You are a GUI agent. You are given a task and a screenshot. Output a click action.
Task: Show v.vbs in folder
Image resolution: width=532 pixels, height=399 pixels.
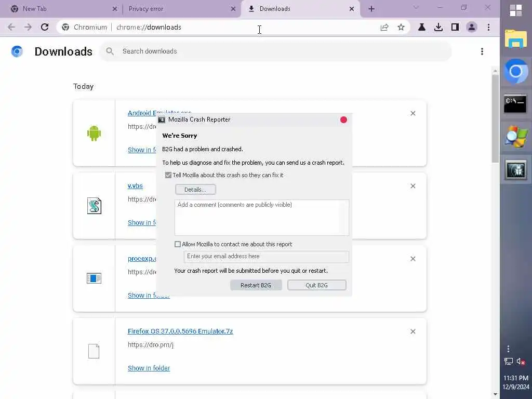(x=142, y=222)
